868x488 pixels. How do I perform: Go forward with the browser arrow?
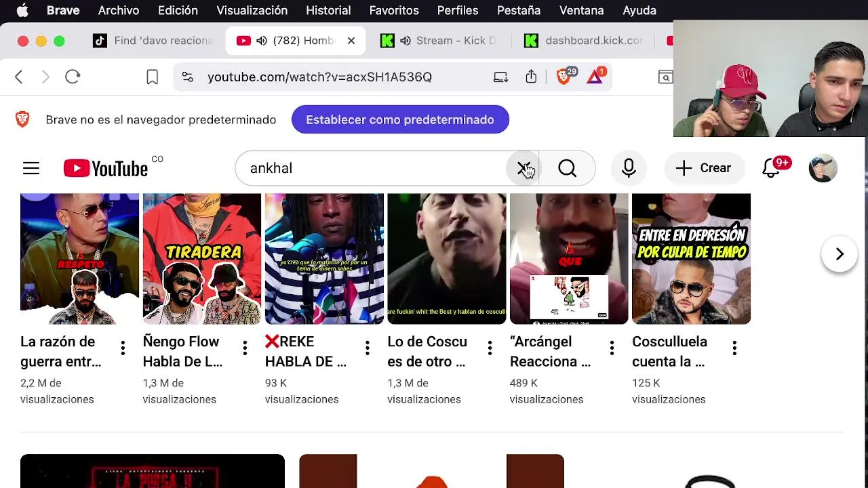45,77
